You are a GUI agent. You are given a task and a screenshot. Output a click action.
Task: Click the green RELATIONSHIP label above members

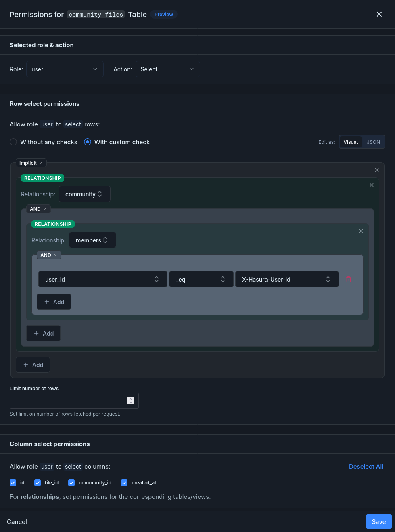pos(53,224)
